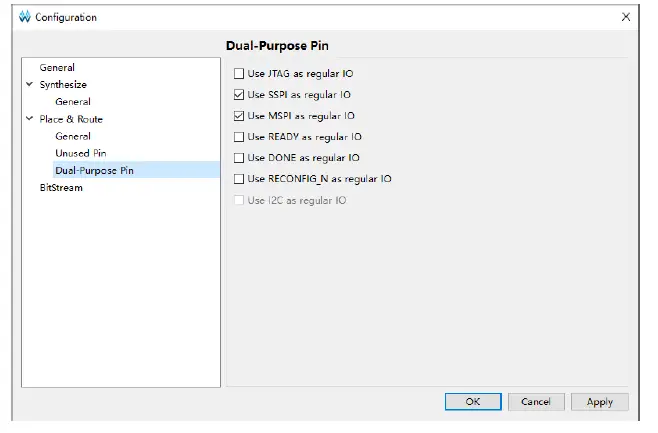
Task: Enable Use DONE as regular IO
Action: pos(238,158)
